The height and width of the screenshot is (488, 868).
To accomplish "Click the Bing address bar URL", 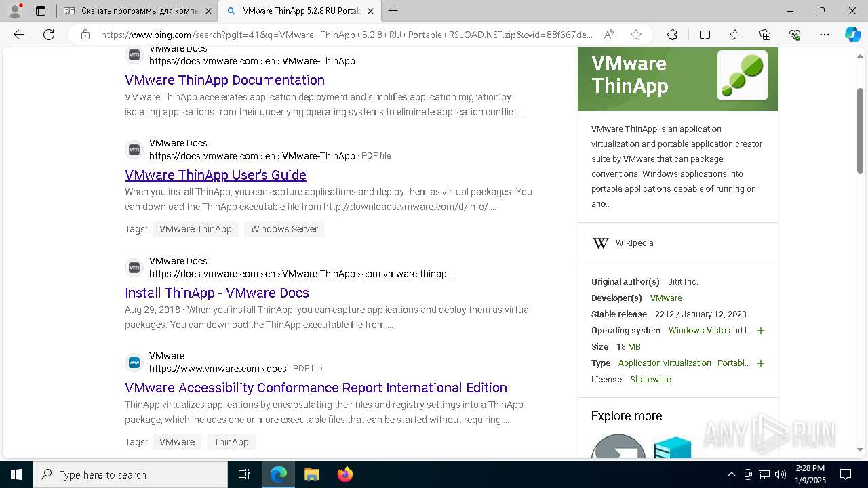I will (x=347, y=35).
